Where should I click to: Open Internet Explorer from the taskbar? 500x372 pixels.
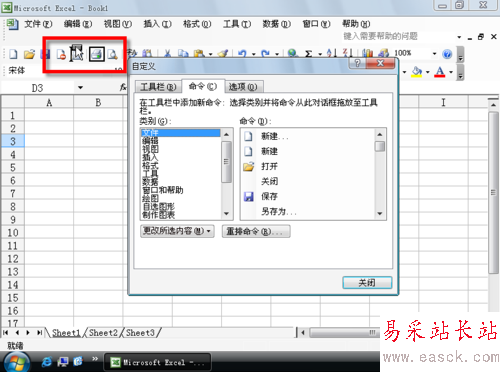(x=47, y=361)
